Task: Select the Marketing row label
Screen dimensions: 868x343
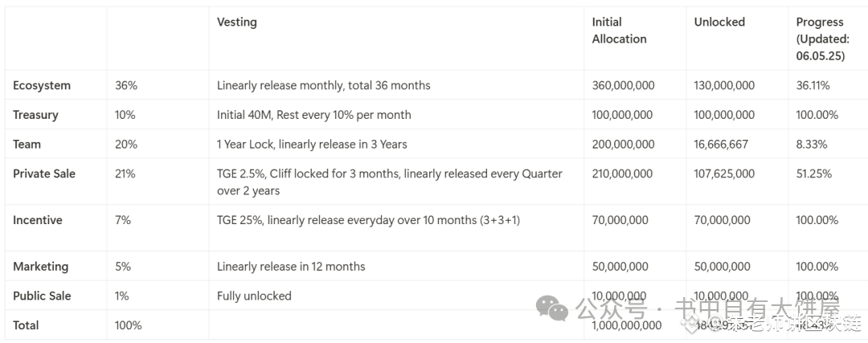Action: click(x=40, y=267)
